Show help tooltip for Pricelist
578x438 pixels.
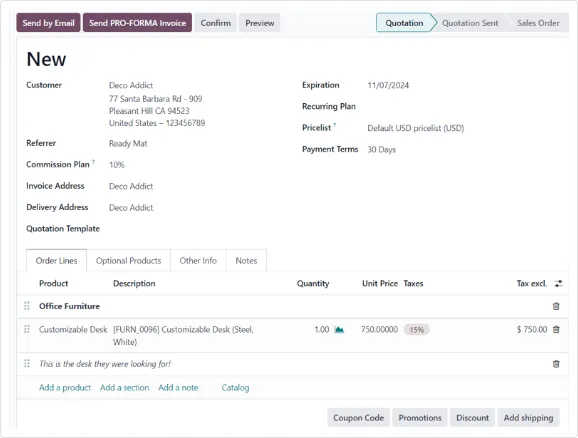335,125
